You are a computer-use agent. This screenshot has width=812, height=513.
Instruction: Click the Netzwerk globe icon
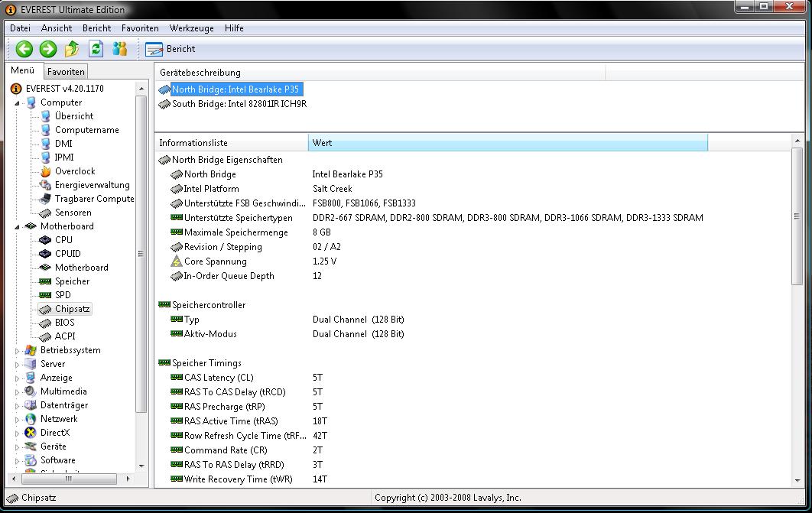click(x=31, y=419)
